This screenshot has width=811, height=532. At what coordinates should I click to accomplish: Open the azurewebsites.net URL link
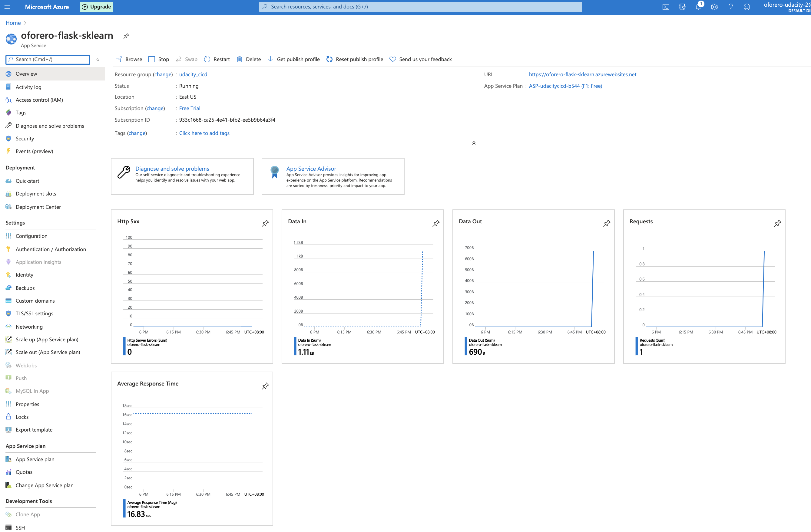tap(582, 74)
